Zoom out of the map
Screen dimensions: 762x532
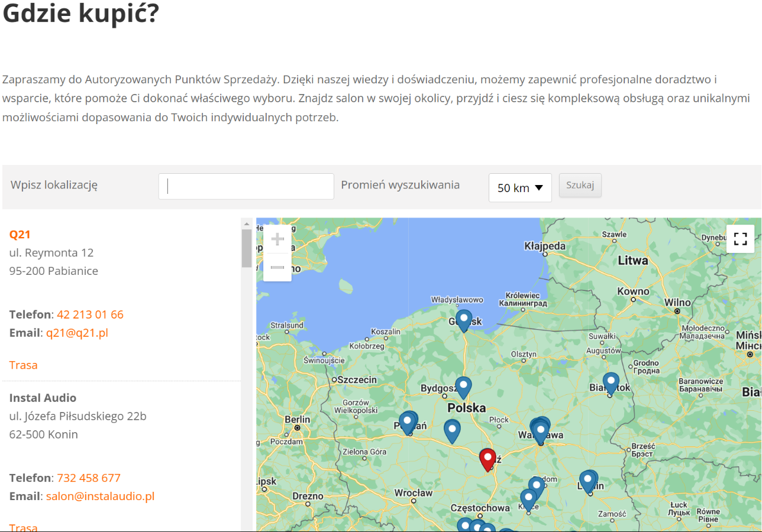coord(277,267)
